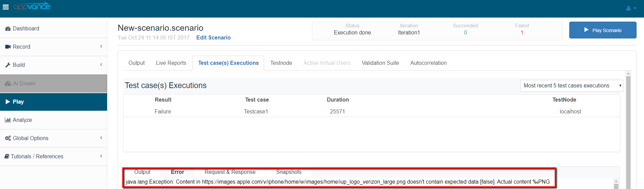Click the Build wrench icon
This screenshot has width=644, height=189.
coord(8,65)
